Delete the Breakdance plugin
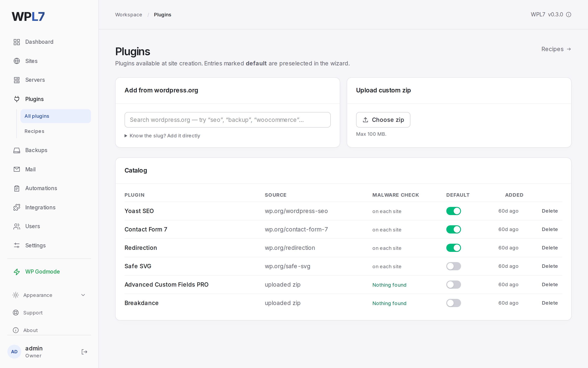The width and height of the screenshot is (588, 368). point(550,303)
